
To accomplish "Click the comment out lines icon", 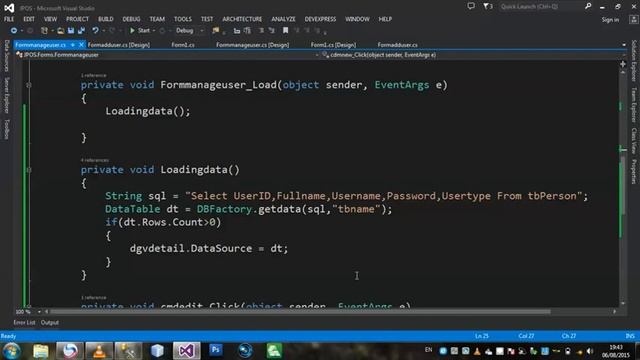I will (x=261, y=31).
